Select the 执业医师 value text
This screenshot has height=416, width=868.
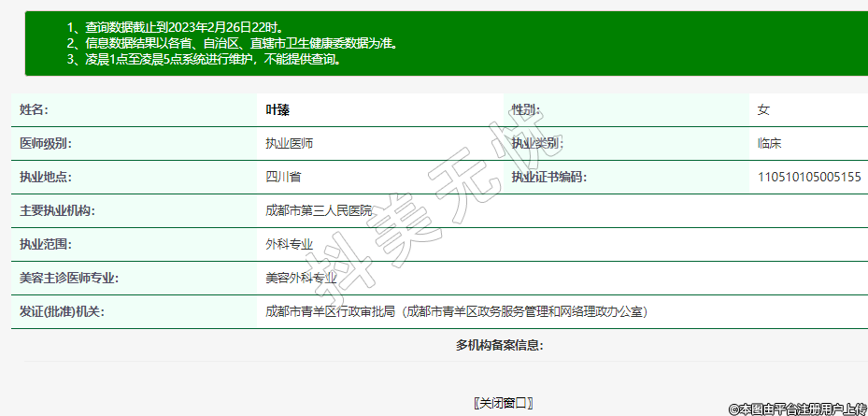click(x=290, y=144)
